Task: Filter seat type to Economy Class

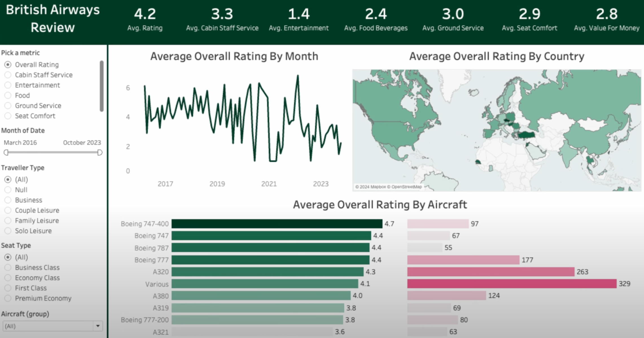Action: point(8,278)
